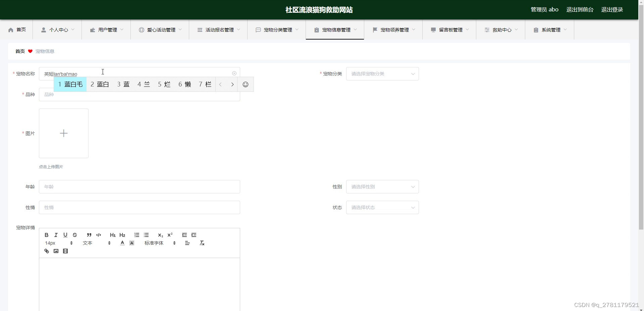Open the 用户管理 menu
The image size is (644, 311).
(x=106, y=30)
